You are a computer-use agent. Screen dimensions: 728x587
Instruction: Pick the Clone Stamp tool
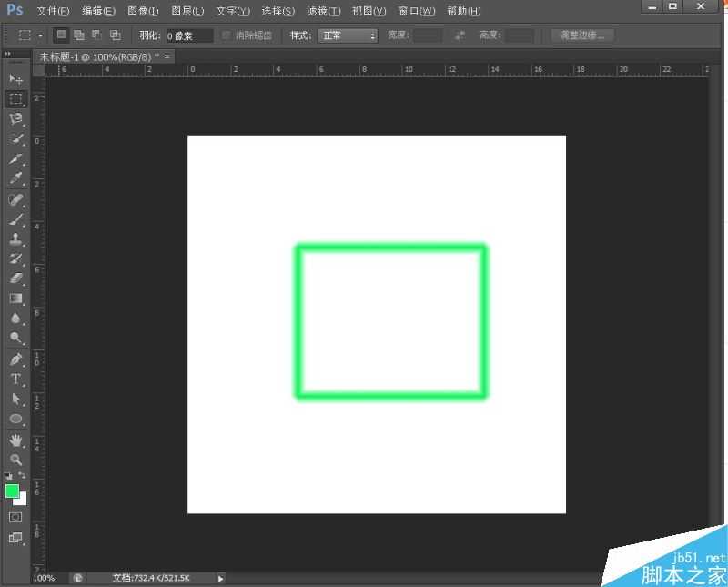[15, 239]
